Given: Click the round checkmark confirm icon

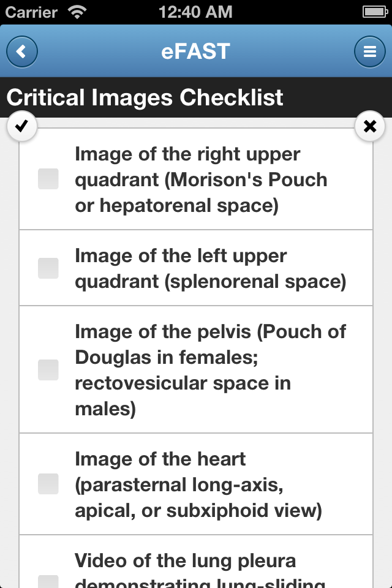Looking at the screenshot, I should pyautogui.click(x=22, y=126).
